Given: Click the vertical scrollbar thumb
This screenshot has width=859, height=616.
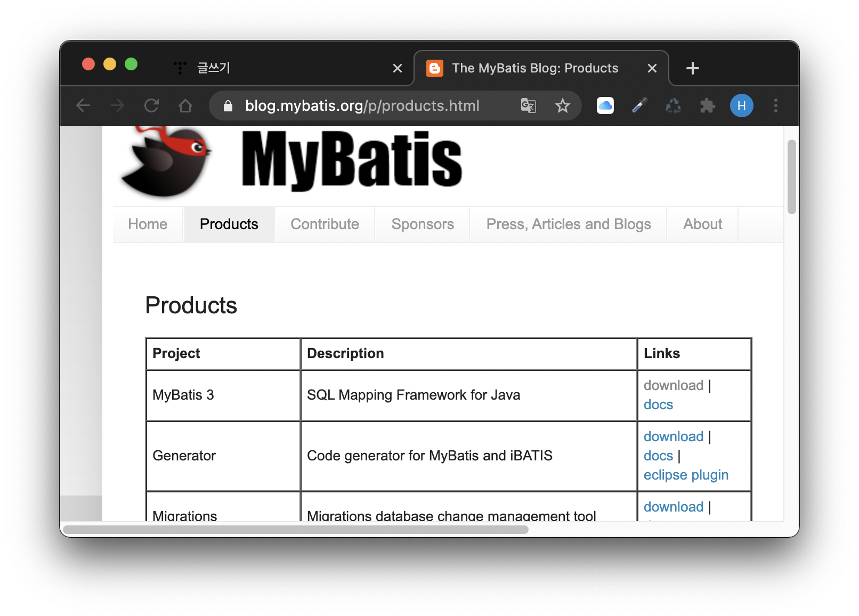Looking at the screenshot, I should click(792, 177).
